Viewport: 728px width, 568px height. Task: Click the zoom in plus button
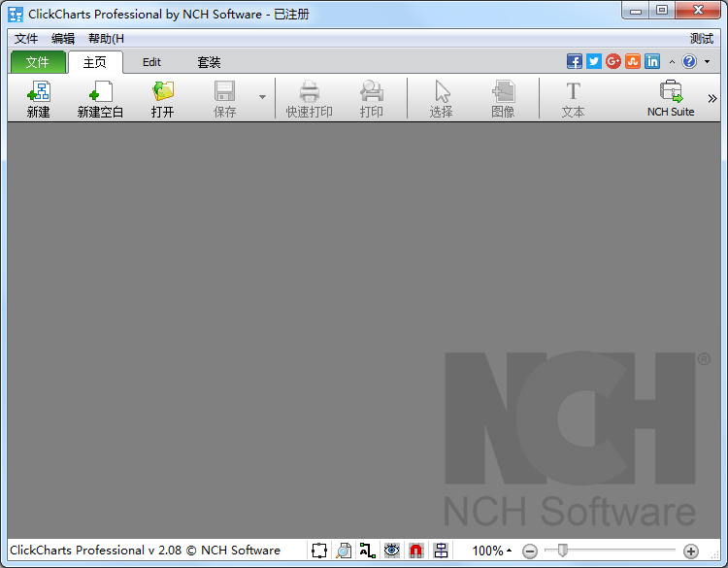point(691,551)
